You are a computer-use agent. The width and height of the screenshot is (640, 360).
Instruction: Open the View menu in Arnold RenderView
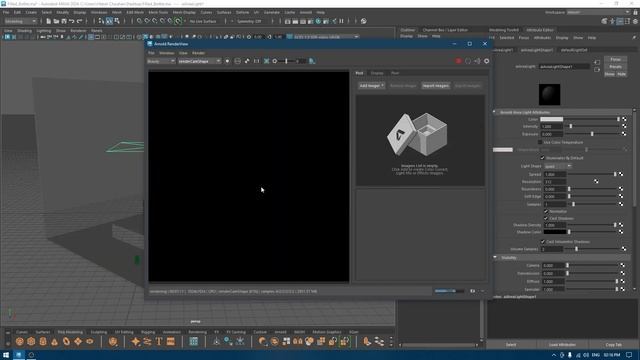(183, 53)
